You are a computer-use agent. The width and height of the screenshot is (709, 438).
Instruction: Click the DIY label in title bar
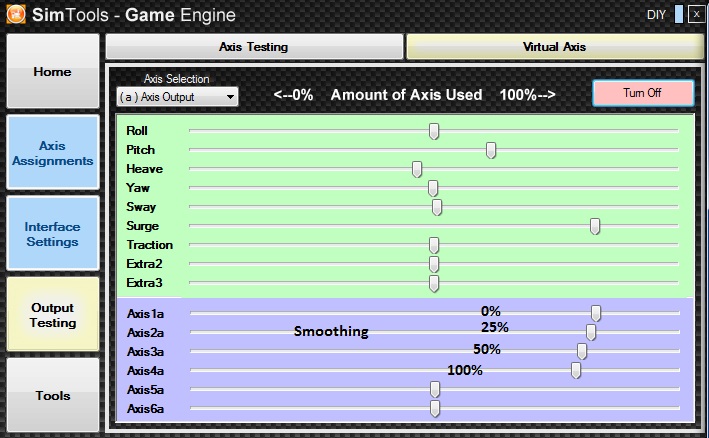tap(657, 15)
